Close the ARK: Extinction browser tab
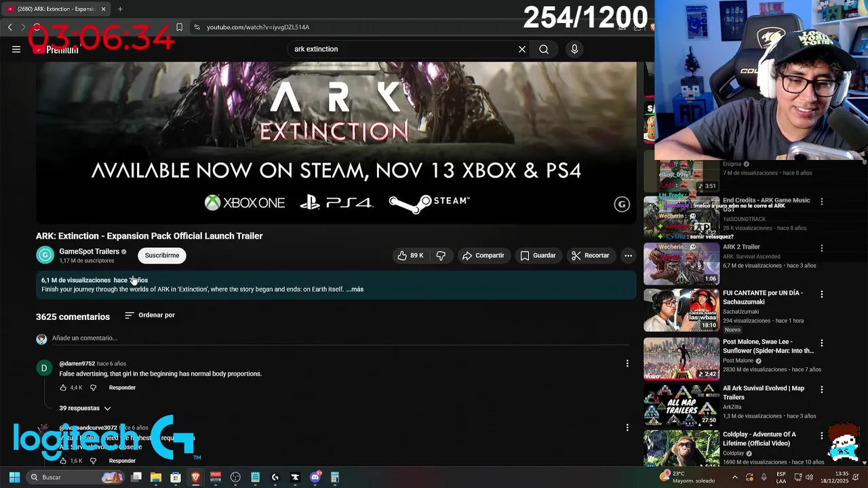The width and height of the screenshot is (868, 488). 104,9
